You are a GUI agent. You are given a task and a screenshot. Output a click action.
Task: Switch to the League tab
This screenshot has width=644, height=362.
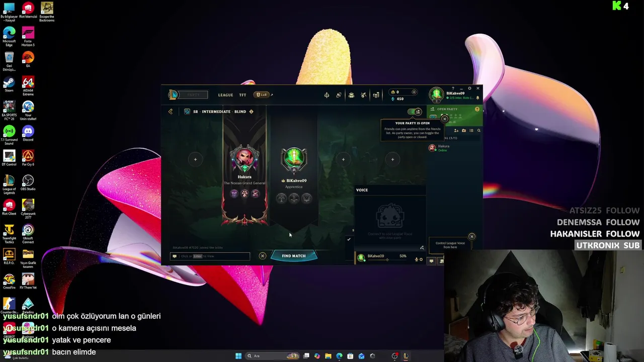click(x=225, y=95)
